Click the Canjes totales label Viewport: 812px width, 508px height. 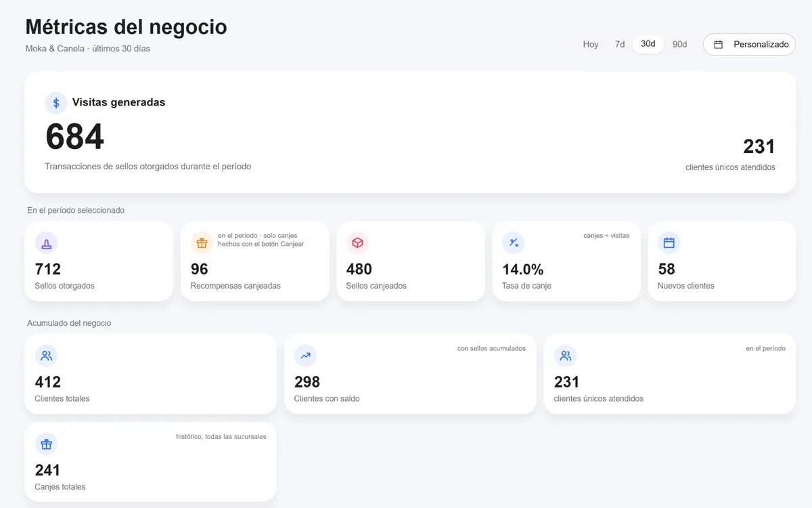60,487
